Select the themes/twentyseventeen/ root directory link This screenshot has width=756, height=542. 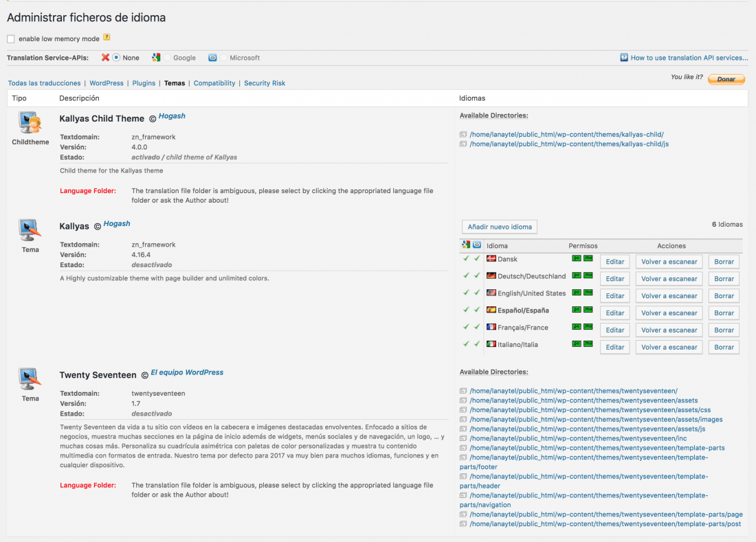pos(574,391)
